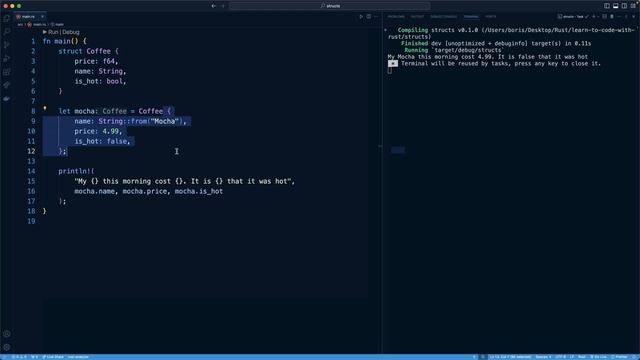The image size is (640, 360).
Task: Click the lightbulb code action on line 8
Action: 45,109
